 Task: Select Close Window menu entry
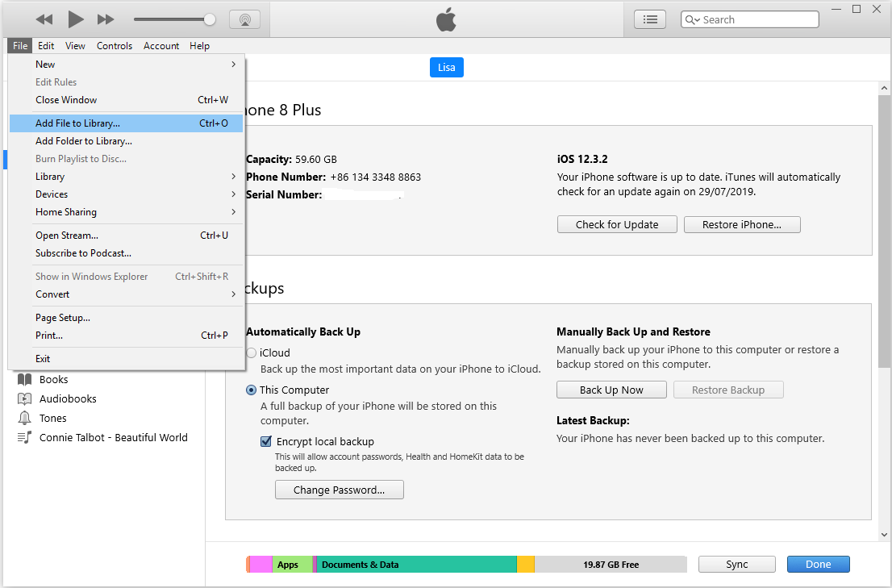pyautogui.click(x=127, y=99)
